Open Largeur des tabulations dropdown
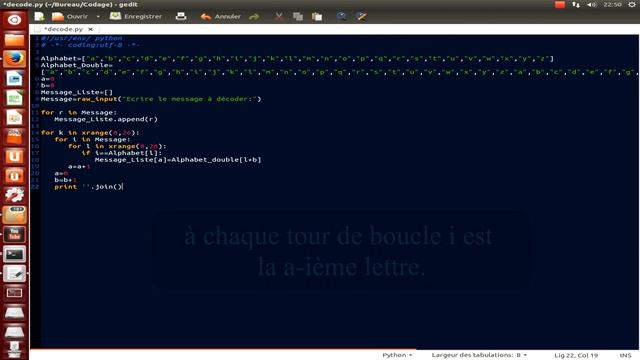The width and height of the screenshot is (640, 360). point(479,355)
